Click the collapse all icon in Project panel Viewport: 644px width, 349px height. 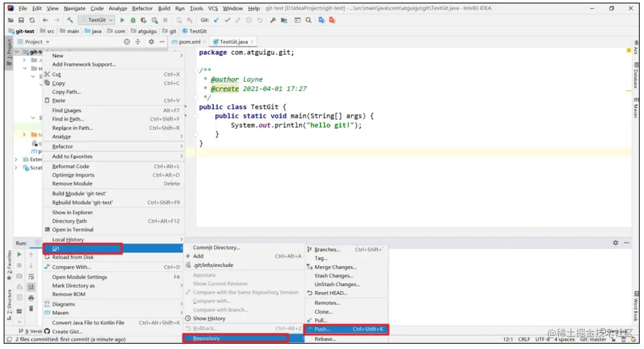[138, 42]
